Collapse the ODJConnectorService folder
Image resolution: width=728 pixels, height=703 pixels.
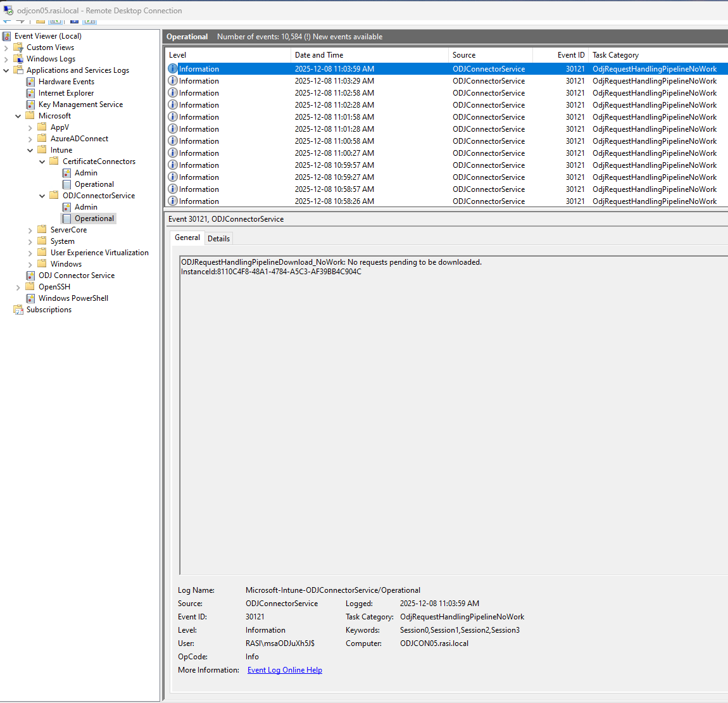coord(42,196)
